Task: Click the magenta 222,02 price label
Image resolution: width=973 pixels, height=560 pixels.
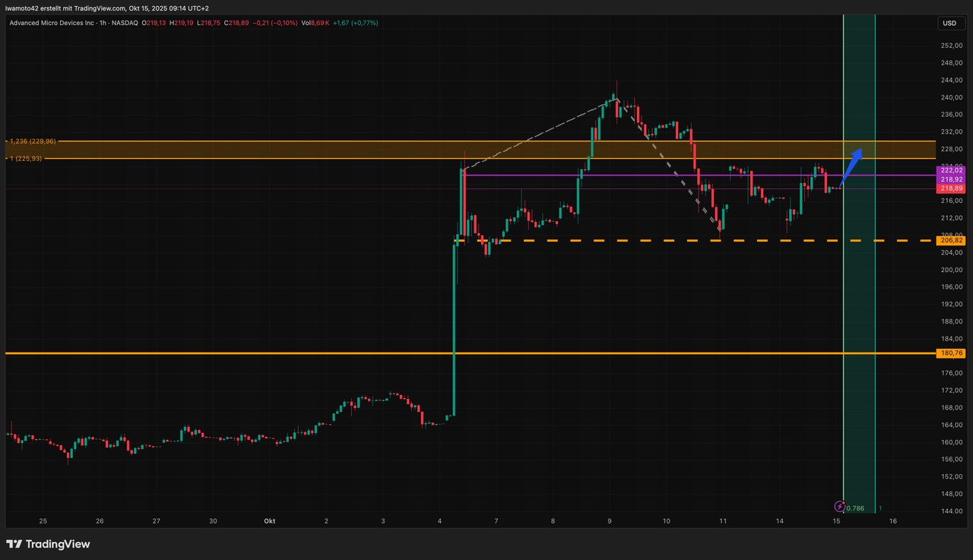Action: tap(952, 171)
